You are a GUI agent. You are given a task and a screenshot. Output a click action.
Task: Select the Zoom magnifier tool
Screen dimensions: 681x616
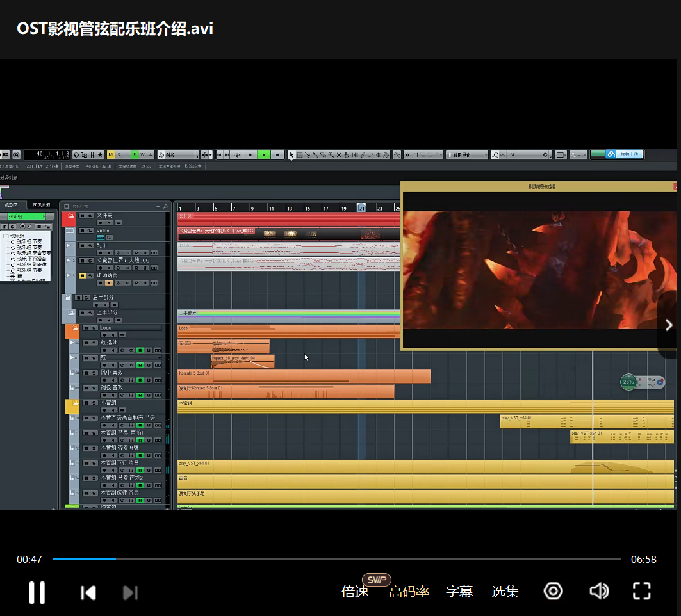point(331,154)
